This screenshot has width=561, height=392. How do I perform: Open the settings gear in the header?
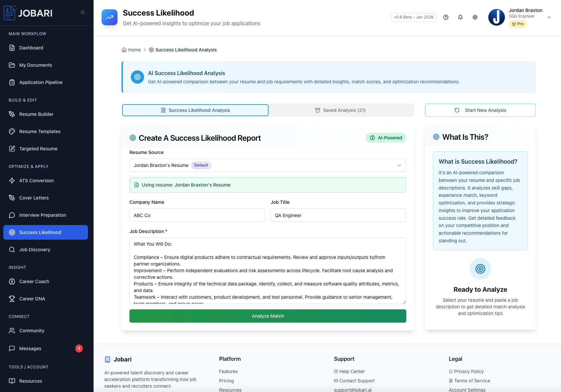[475, 17]
